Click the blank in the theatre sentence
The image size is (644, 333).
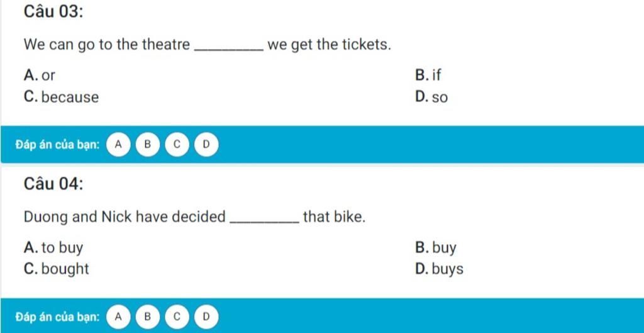pyautogui.click(x=229, y=46)
